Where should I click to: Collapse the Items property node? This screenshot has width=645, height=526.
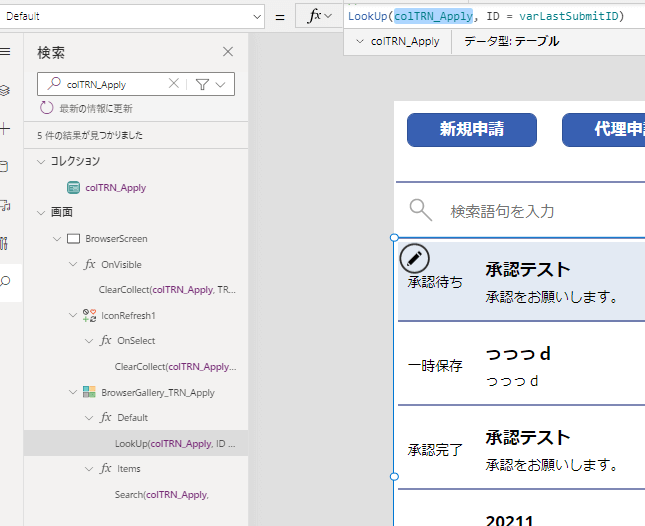89,469
